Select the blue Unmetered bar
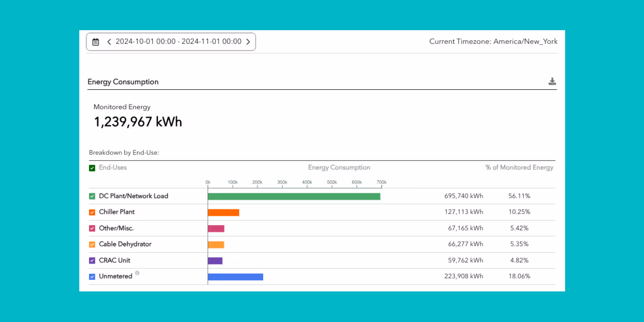Screen dimensions: 644x322 tap(235, 277)
